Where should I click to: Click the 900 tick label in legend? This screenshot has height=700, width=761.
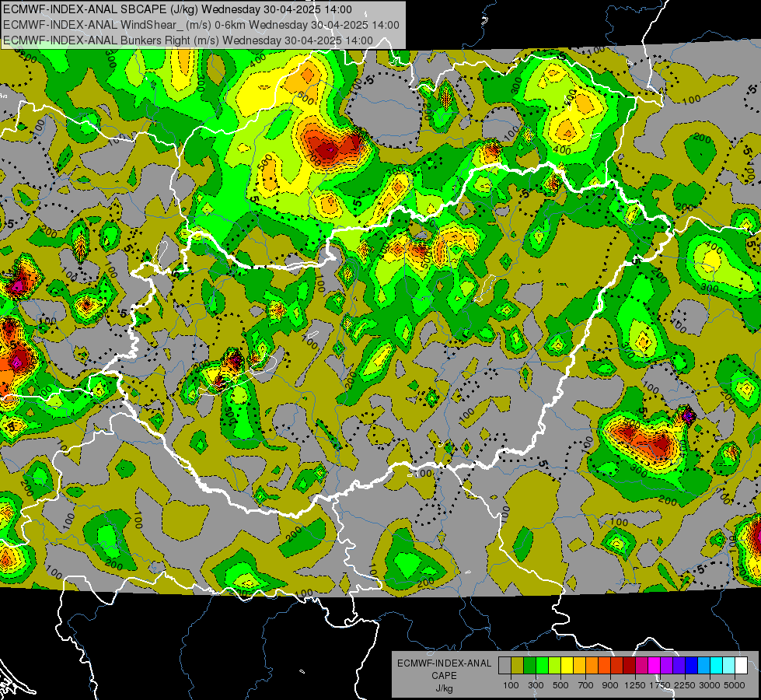click(x=610, y=685)
